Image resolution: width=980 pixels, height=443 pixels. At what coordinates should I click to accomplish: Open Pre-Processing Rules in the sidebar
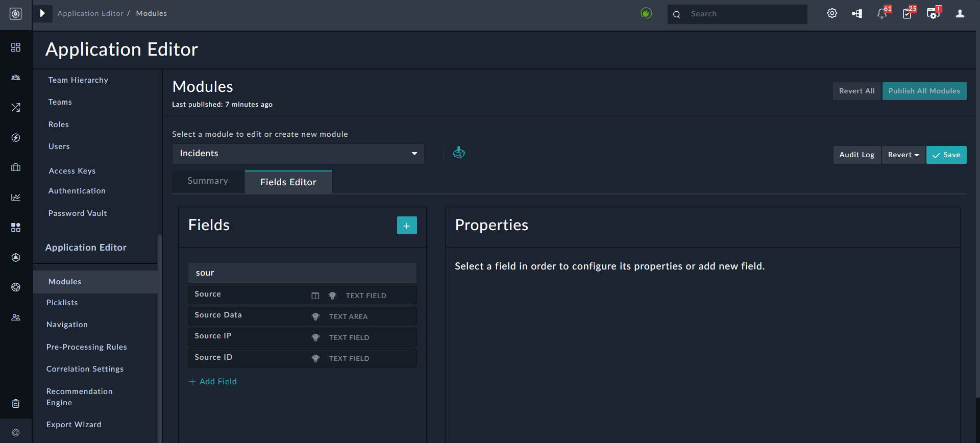click(87, 347)
